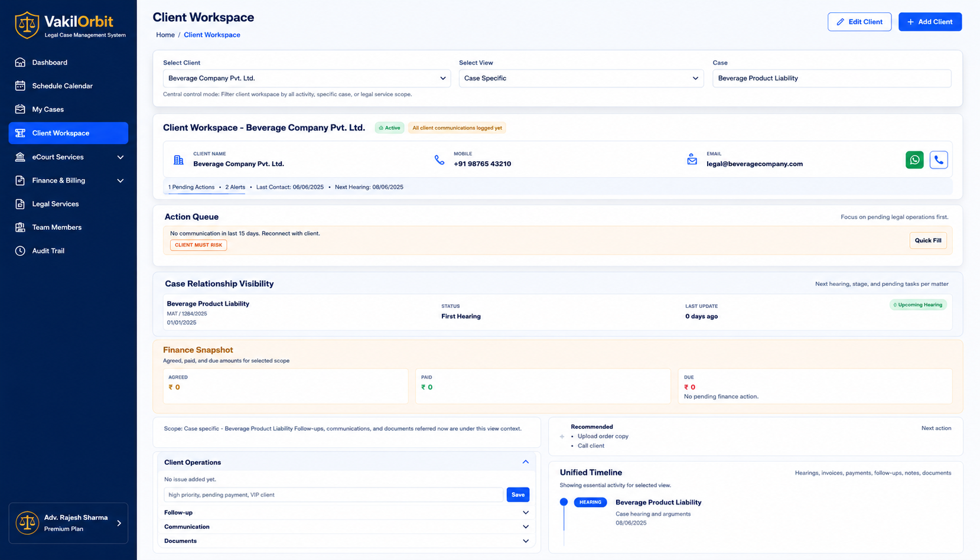Click the hearing timeline marker dot
Viewport: 980px width, 560px height.
coord(564,502)
